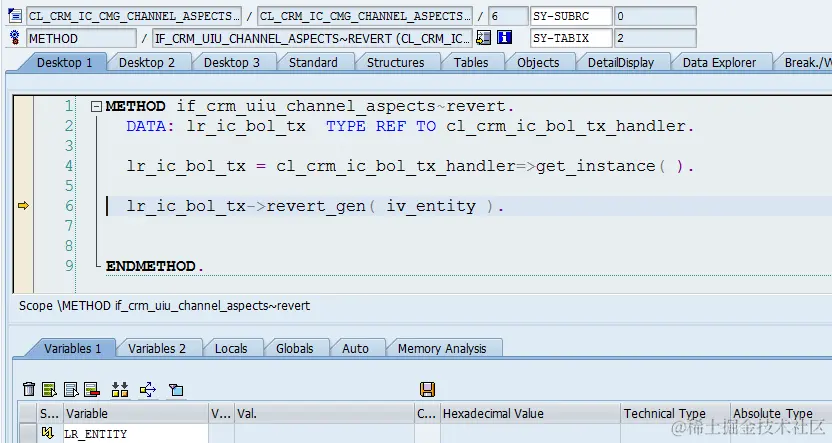This screenshot has height=443, width=832.
Task: Click the yellow box with branching arrows icon
Action: (x=148, y=389)
